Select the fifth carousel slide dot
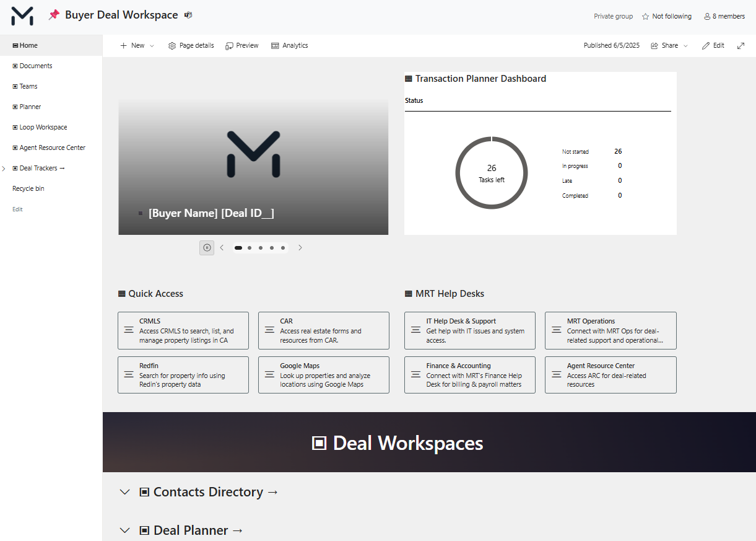The width and height of the screenshot is (756, 541). [283, 248]
